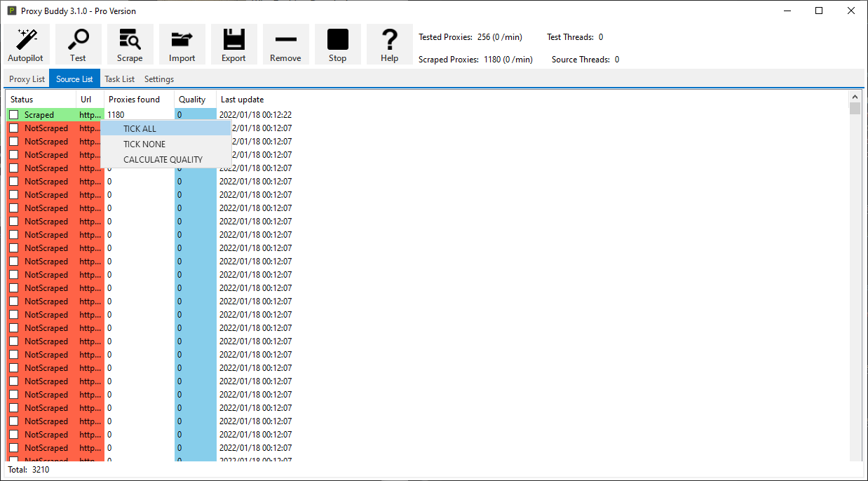
Task: Click the Export floppy disk icon
Action: coord(233,40)
